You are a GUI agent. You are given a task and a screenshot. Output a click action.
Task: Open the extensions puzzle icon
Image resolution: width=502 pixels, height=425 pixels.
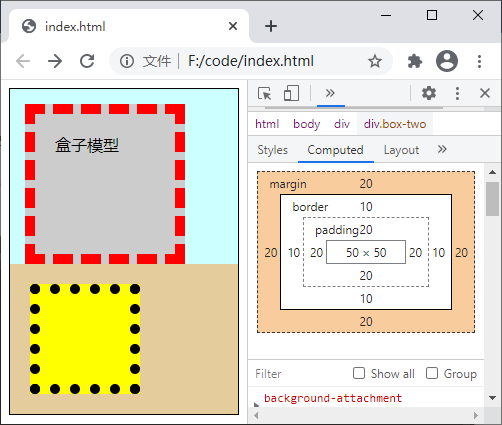(x=415, y=61)
